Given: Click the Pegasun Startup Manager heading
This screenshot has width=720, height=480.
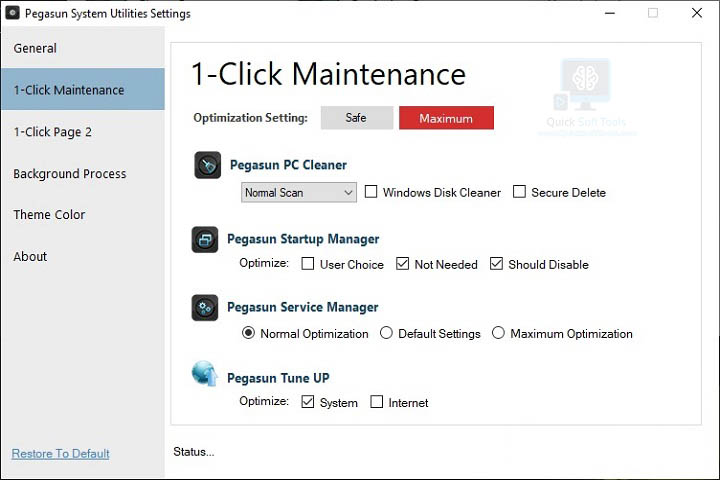Looking at the screenshot, I should pyautogui.click(x=303, y=239).
